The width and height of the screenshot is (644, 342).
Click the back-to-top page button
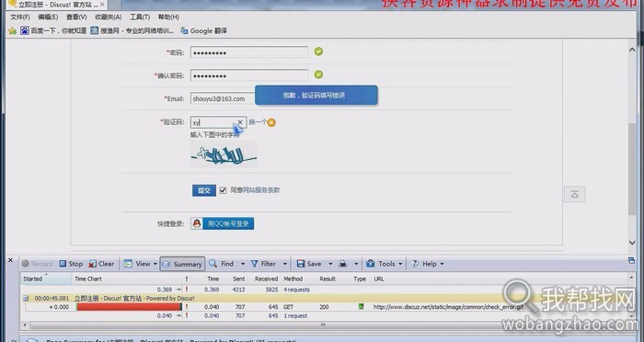[x=574, y=194]
